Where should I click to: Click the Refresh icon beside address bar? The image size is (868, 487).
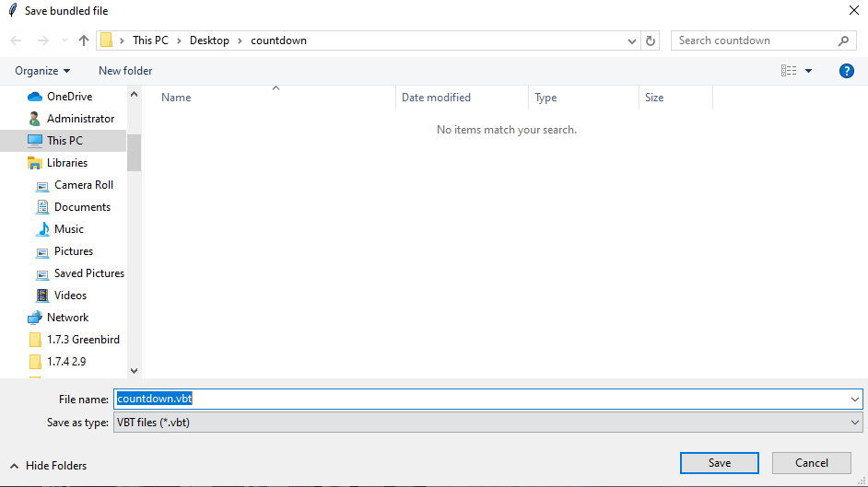pyautogui.click(x=651, y=41)
